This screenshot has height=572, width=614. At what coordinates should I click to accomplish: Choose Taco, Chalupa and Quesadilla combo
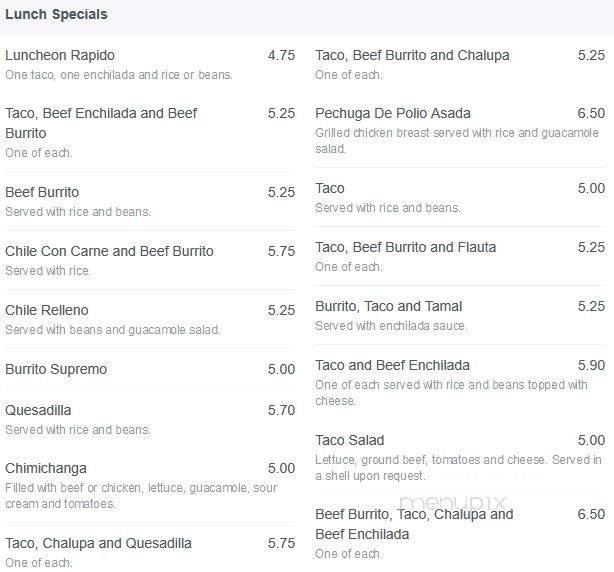[98, 543]
